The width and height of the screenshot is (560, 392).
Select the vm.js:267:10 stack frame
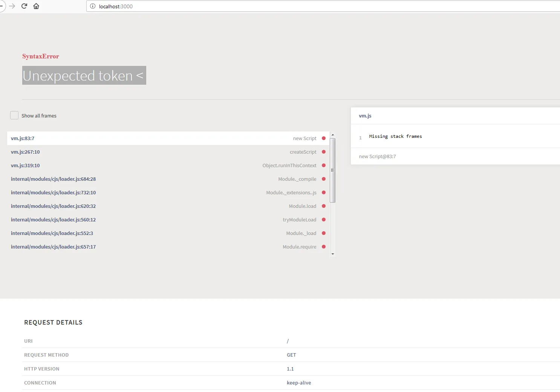click(x=168, y=152)
